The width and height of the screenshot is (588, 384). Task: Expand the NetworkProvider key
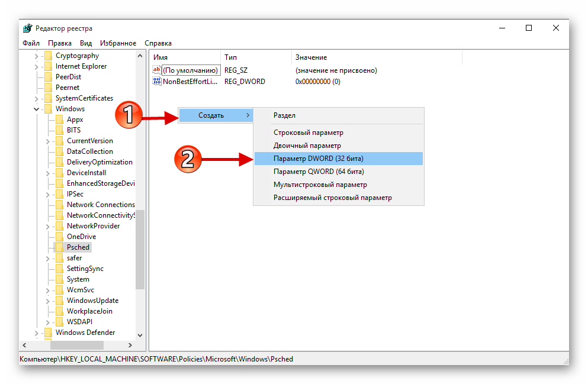point(47,226)
